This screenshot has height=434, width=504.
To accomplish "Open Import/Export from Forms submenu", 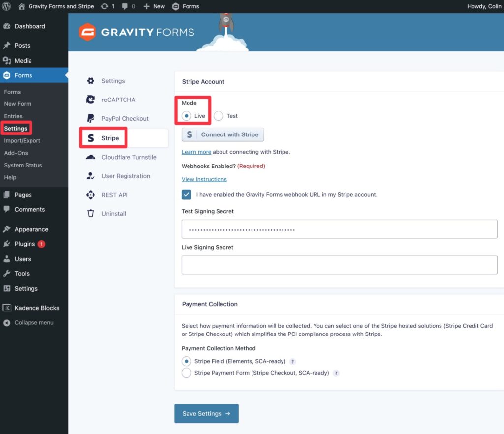I will click(21, 140).
